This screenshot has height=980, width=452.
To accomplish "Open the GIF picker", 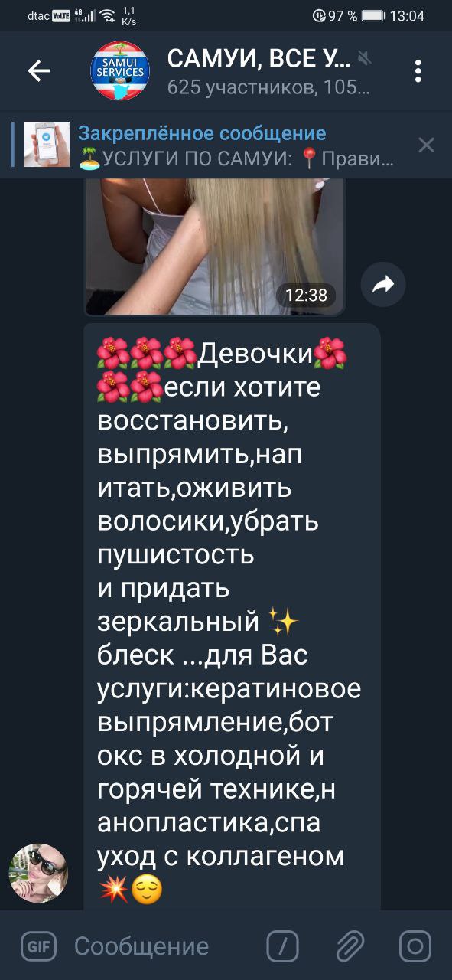I will point(38,946).
